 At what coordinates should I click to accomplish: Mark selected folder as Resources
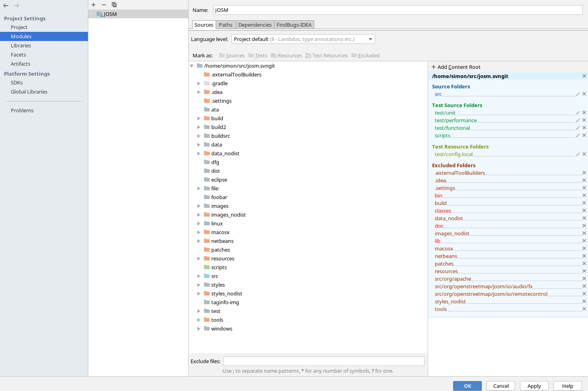pyautogui.click(x=286, y=55)
